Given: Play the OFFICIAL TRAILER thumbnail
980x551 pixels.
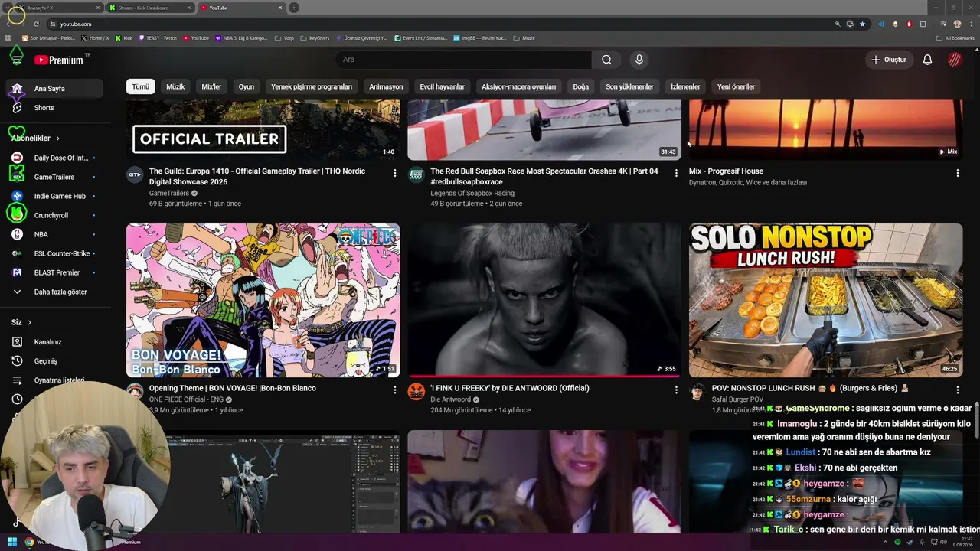Looking at the screenshot, I should (263, 129).
